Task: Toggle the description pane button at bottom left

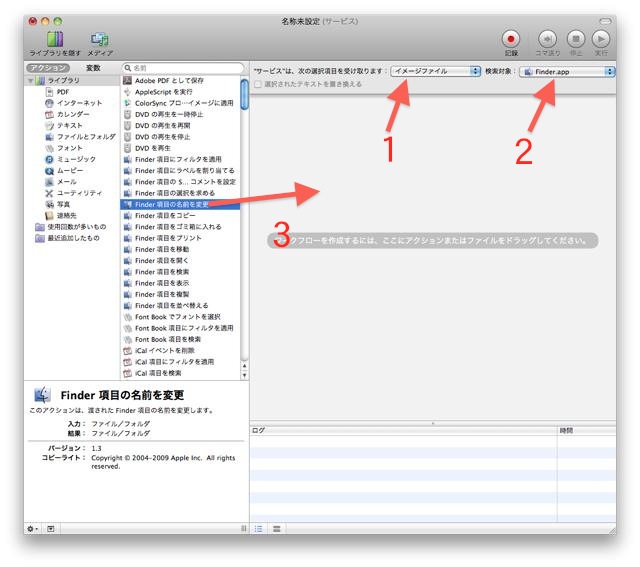Action: point(51,527)
